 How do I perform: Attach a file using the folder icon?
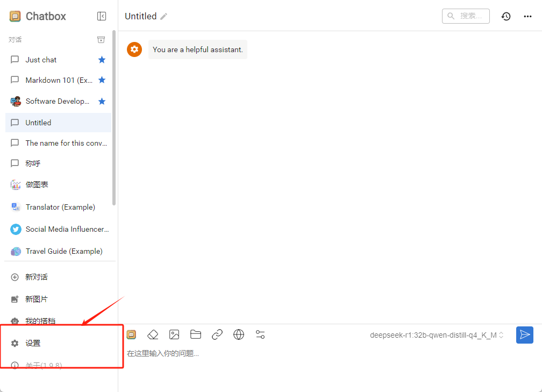196,334
